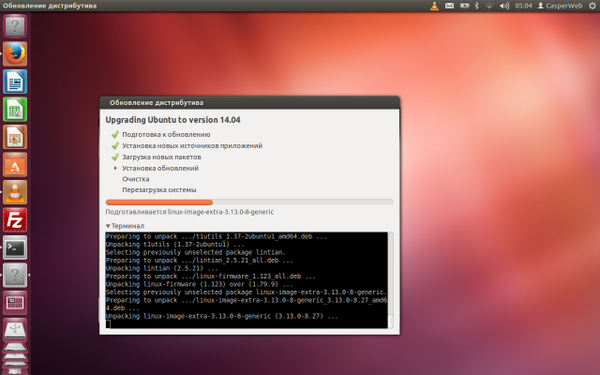
Task: Click the upgrade progress bar
Action: click(x=249, y=202)
